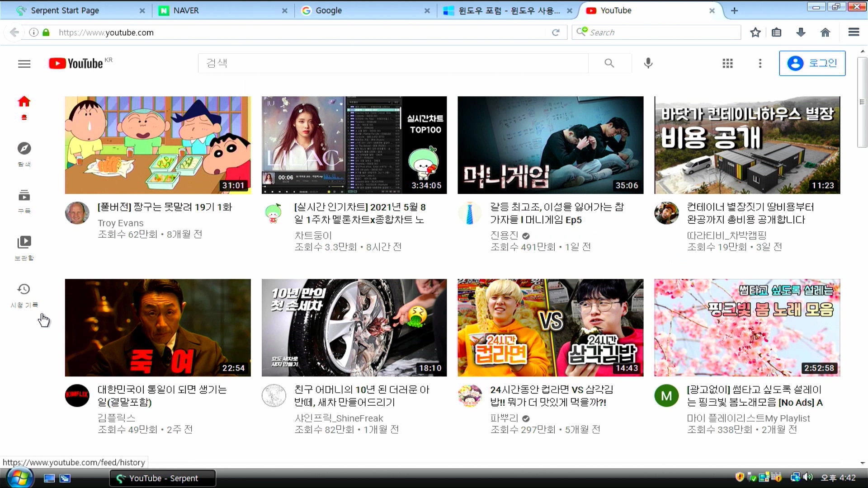Open watch History in the sidebar
The height and width of the screenshot is (488, 868).
tap(24, 290)
